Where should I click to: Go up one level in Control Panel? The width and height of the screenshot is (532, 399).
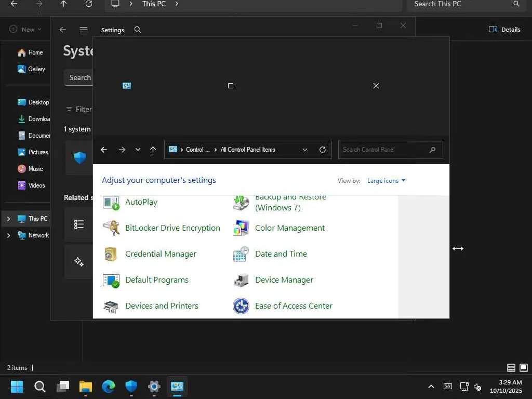point(153,150)
